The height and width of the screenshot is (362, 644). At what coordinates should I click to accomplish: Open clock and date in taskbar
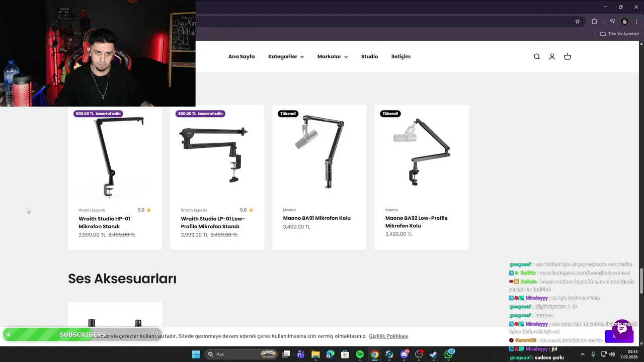629,354
